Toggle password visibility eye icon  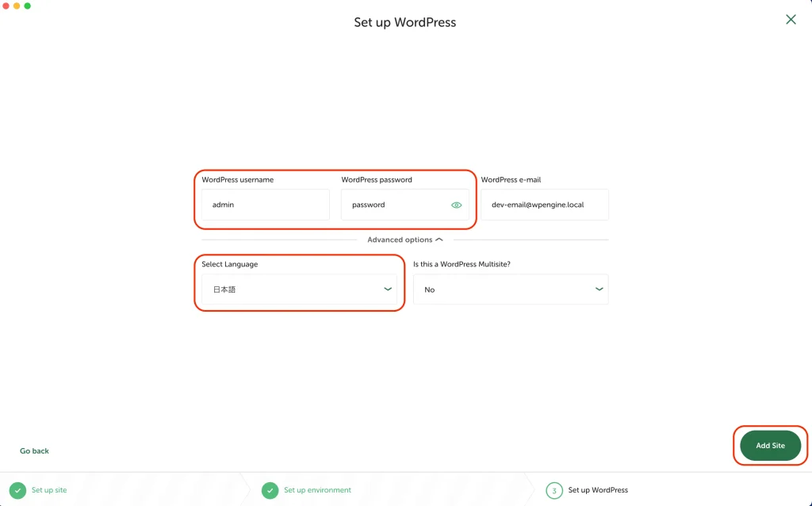tap(456, 205)
